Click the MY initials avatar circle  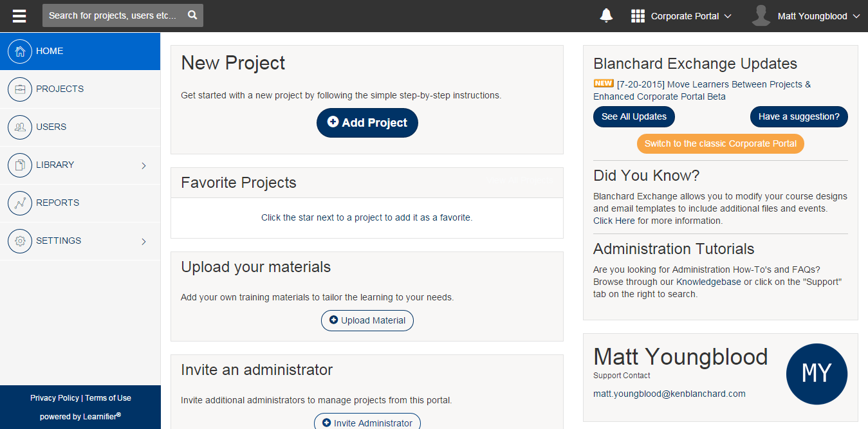tap(817, 374)
